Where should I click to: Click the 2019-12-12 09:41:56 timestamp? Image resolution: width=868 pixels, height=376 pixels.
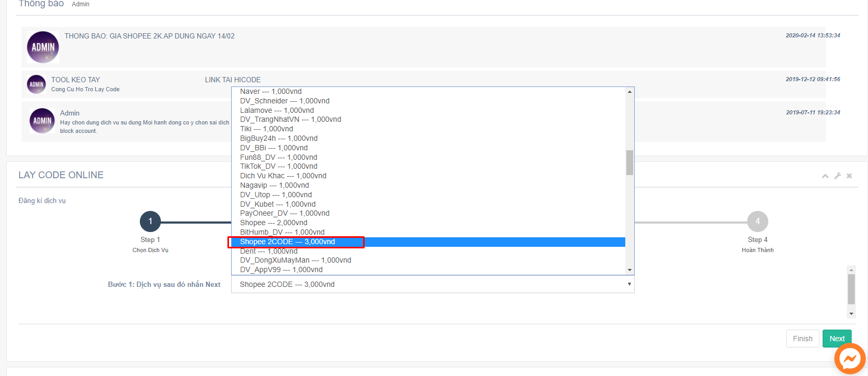point(813,79)
